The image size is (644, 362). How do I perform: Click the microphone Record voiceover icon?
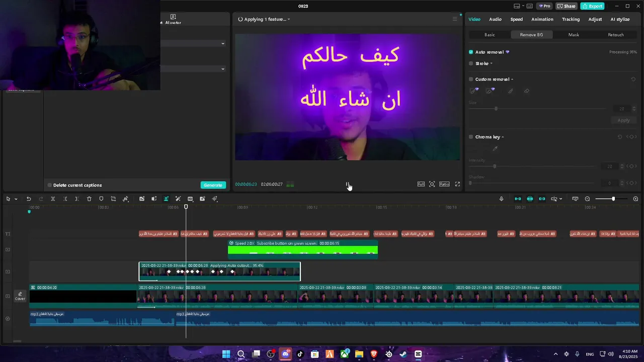coord(501,199)
